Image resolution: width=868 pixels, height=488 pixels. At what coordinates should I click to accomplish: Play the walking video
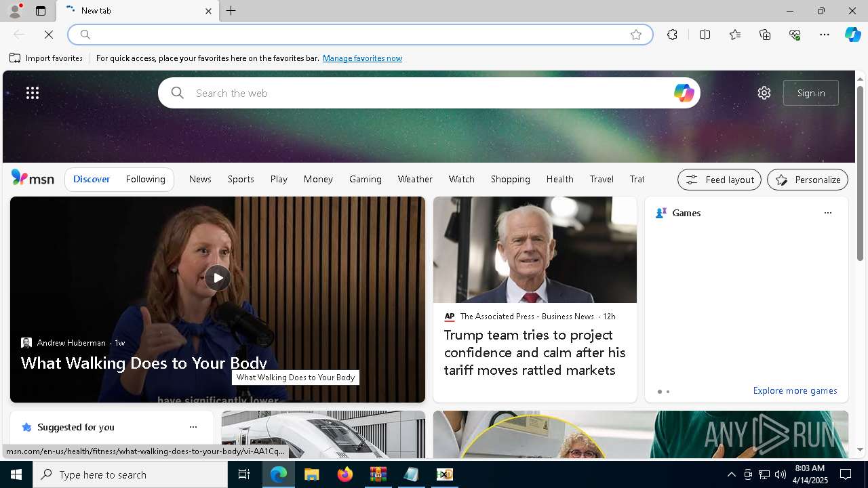218,278
